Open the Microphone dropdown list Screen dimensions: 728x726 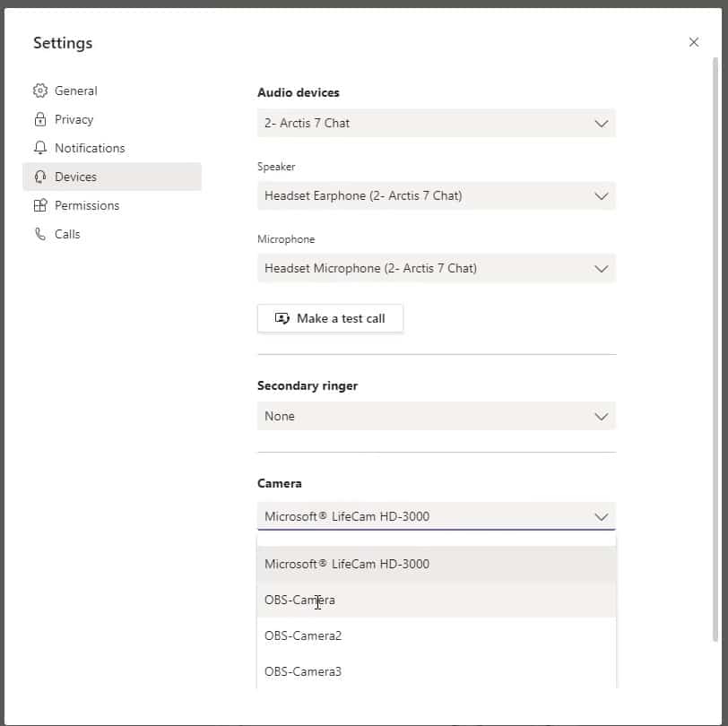(x=437, y=268)
